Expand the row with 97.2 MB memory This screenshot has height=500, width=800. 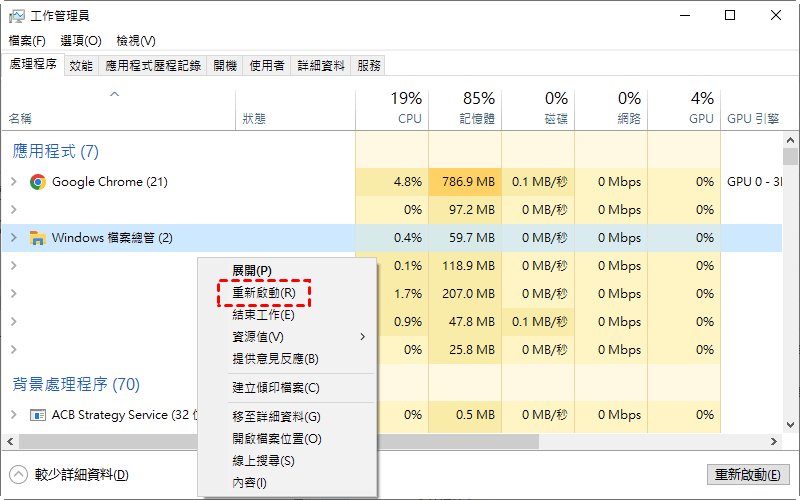(x=14, y=210)
